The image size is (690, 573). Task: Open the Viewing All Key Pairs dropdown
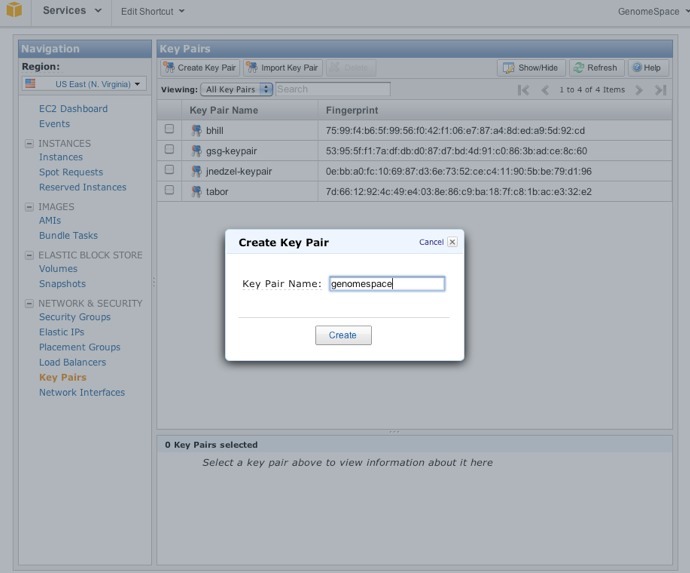(237, 90)
